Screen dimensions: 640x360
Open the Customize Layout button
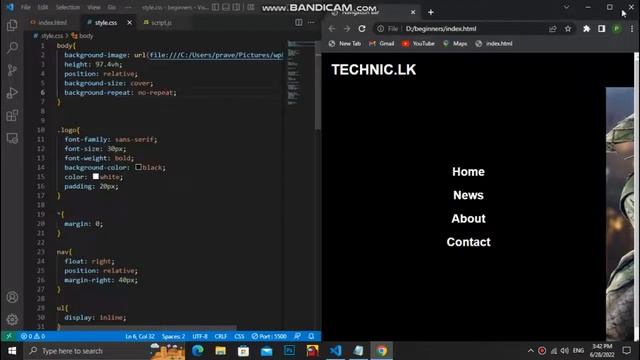(x=251, y=7)
